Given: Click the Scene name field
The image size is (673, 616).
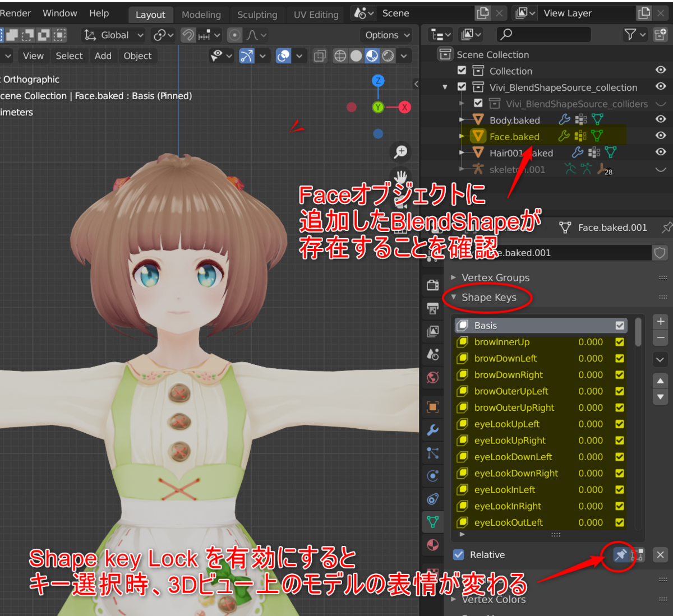Looking at the screenshot, I should [x=425, y=13].
